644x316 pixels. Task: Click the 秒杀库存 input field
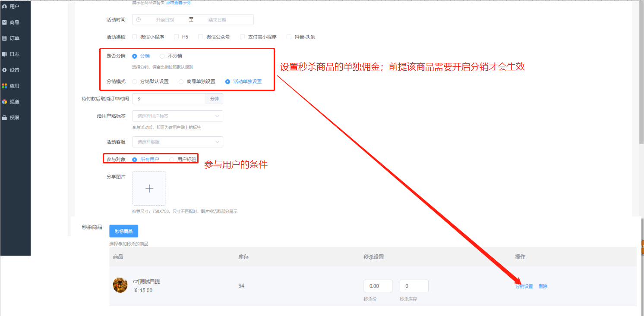point(414,286)
